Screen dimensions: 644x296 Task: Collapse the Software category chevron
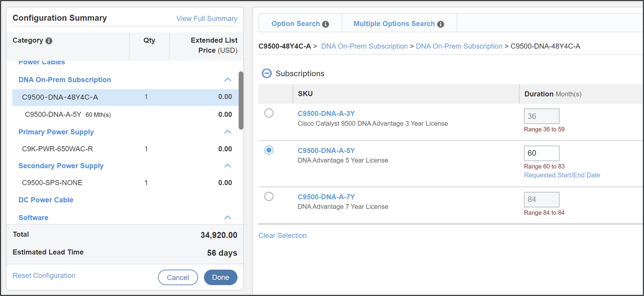pyautogui.click(x=227, y=218)
